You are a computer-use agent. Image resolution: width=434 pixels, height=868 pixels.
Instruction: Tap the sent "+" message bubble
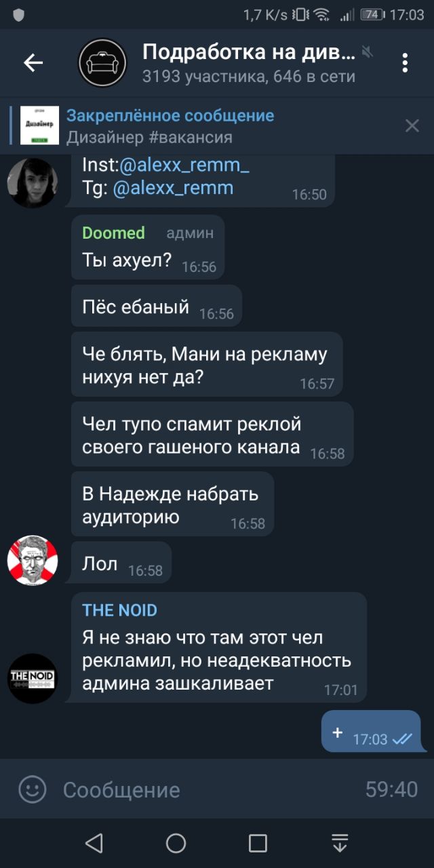[371, 731]
